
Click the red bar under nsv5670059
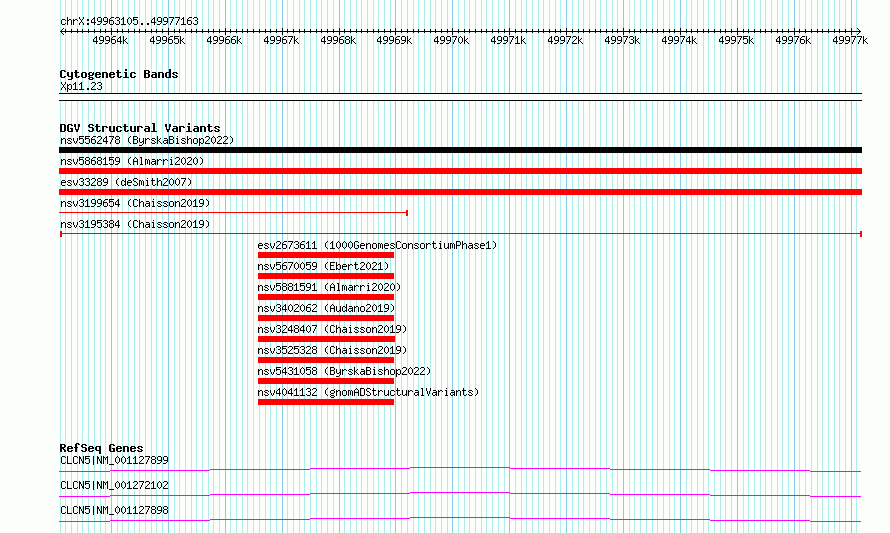[x=326, y=276]
